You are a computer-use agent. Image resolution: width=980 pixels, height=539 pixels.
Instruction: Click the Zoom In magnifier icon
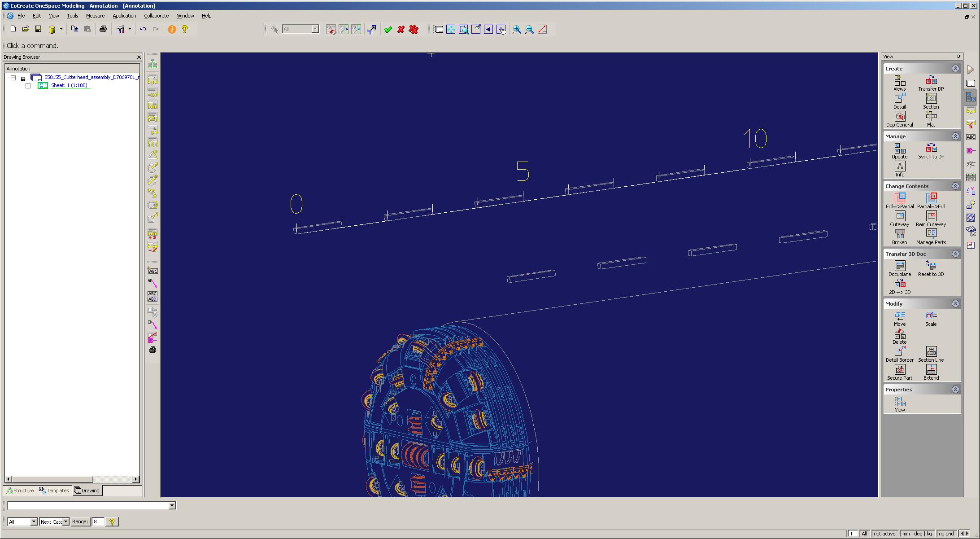[517, 30]
